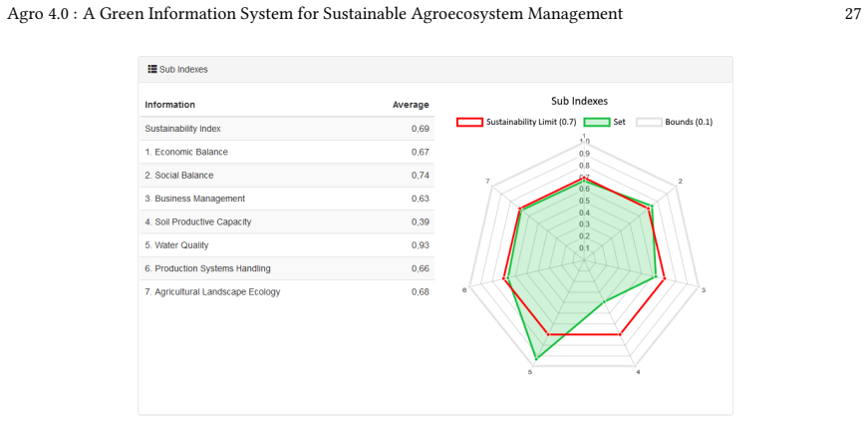Click the 0,93 average value

click(421, 245)
